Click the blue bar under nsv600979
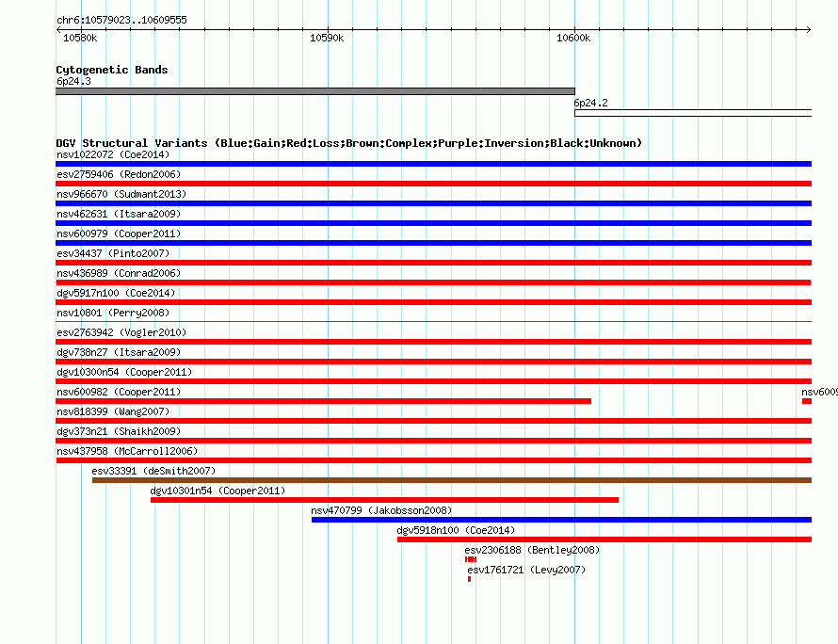Screen dimensions: 838x644 point(433,243)
